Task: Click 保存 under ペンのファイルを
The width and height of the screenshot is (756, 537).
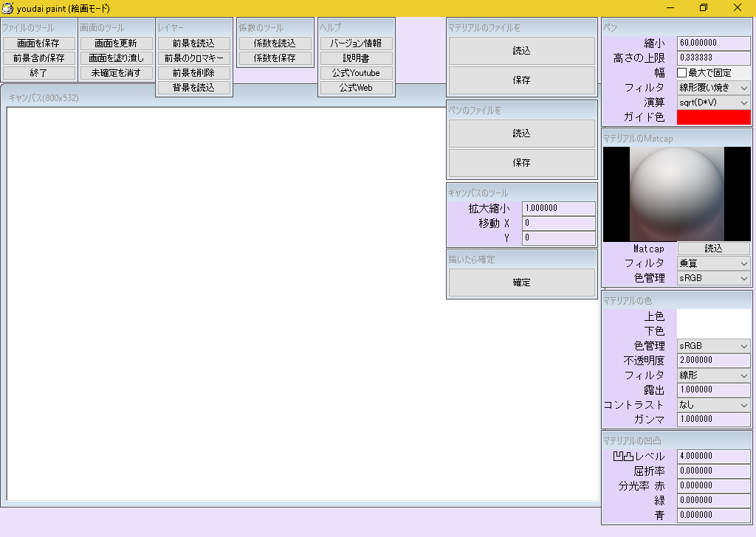Action: pos(521,163)
